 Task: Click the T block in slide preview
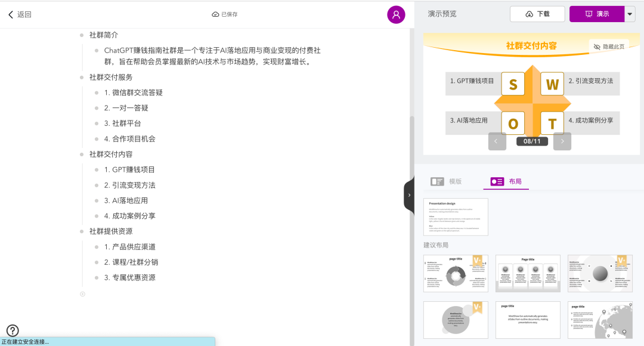click(552, 123)
